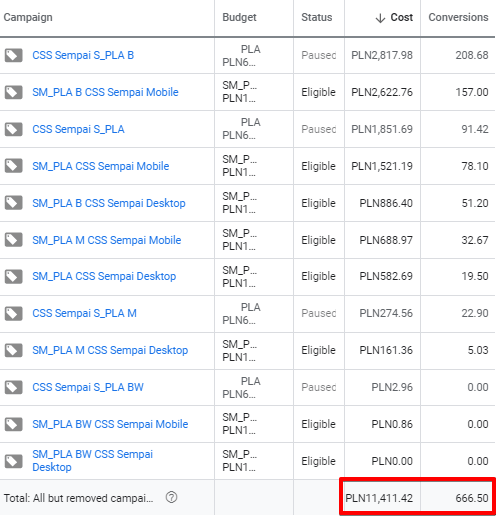Open the CSS Sempai S_PLA campaign link

pyautogui.click(x=78, y=129)
